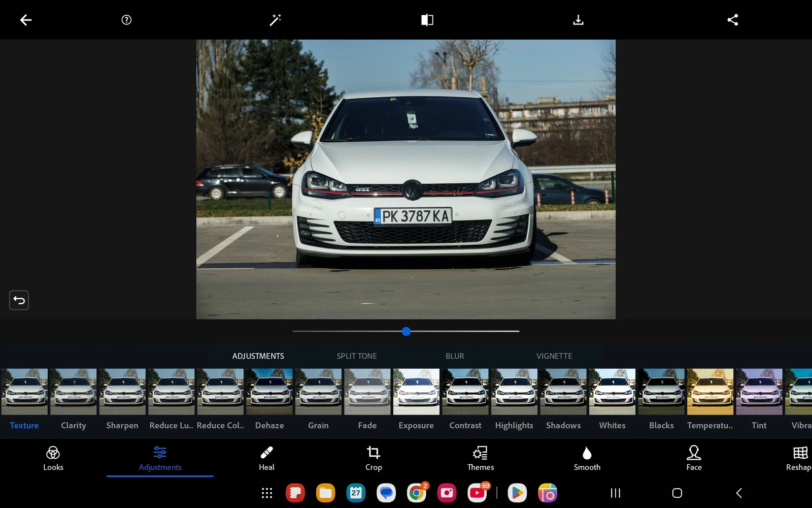Pick the Shadows adjustment
Viewport: 812px width, 508px height.
tap(563, 392)
